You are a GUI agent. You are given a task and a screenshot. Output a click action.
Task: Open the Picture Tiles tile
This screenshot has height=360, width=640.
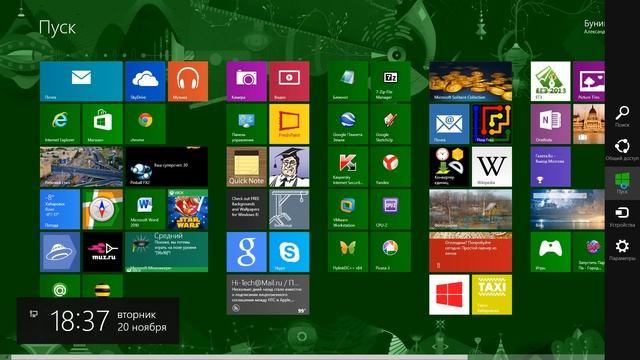point(589,81)
